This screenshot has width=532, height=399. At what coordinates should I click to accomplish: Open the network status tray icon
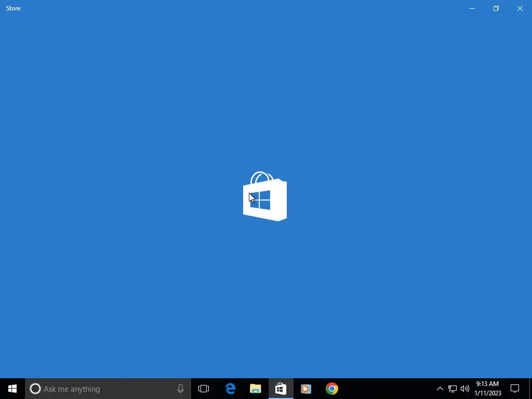point(453,389)
